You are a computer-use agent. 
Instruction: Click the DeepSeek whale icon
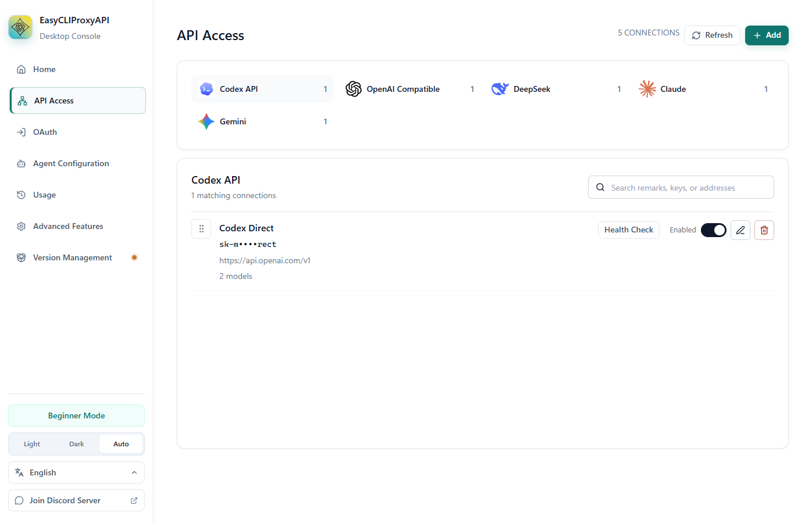(500, 89)
